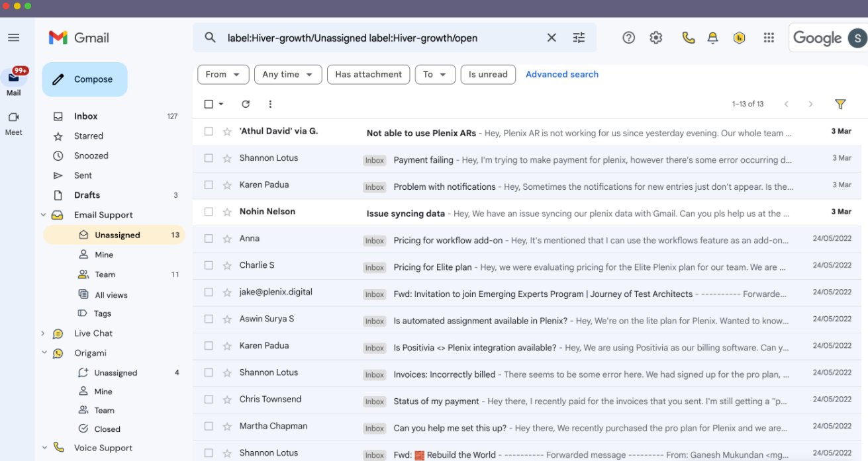Open the main menu hamburger icon
Image resolution: width=868 pixels, height=461 pixels.
[x=13, y=38]
